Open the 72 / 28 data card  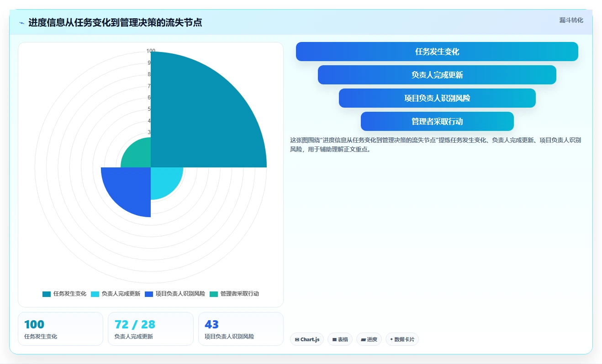coord(151,329)
